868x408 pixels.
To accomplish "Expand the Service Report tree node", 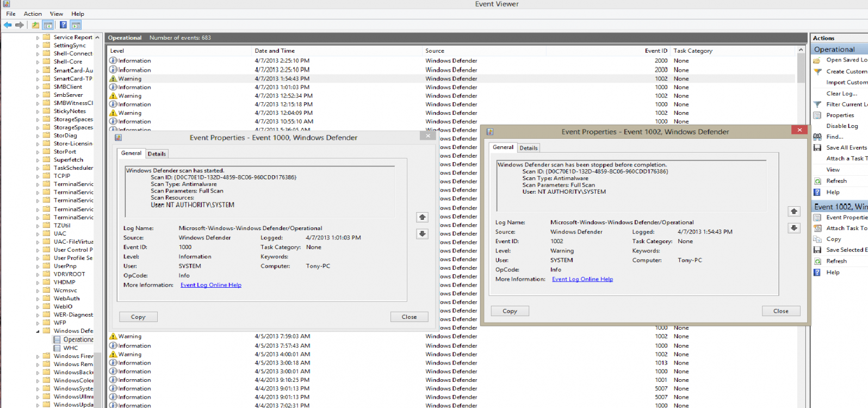I will 38,38.
